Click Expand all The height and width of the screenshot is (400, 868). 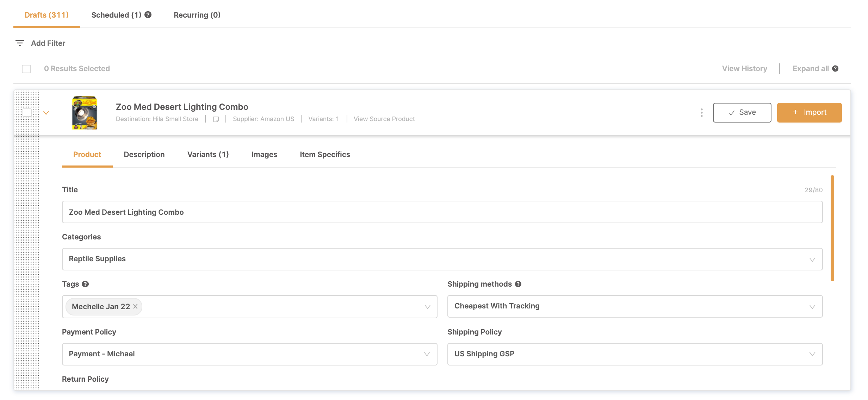[810, 69]
